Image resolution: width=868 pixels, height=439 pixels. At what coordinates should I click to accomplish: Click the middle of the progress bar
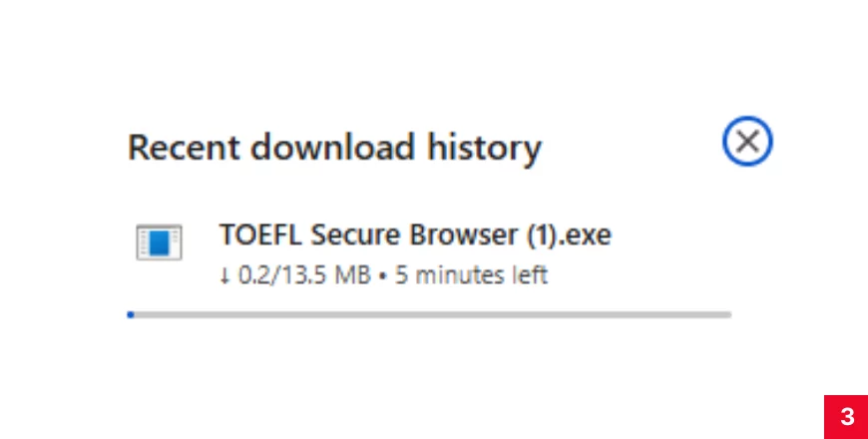(x=430, y=314)
